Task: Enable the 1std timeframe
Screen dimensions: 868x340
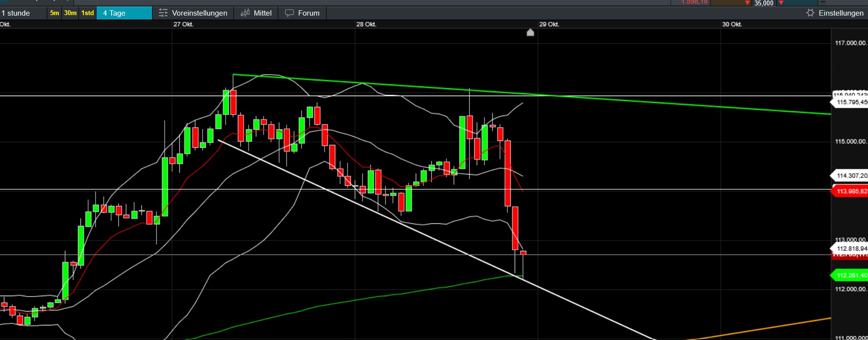Action: tap(88, 13)
